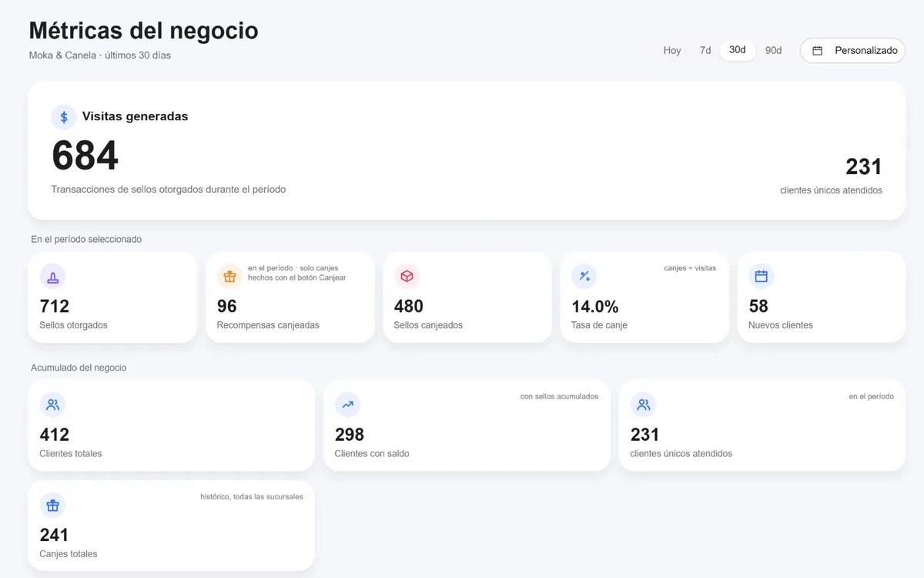924x578 pixels.
Task: Click the Nuevos clientes label
Action: click(781, 325)
